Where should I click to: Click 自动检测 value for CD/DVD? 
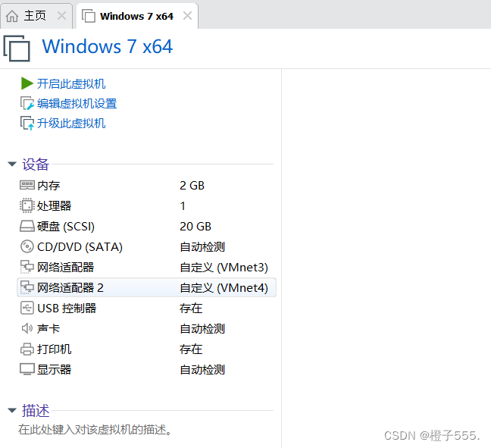tap(202, 247)
